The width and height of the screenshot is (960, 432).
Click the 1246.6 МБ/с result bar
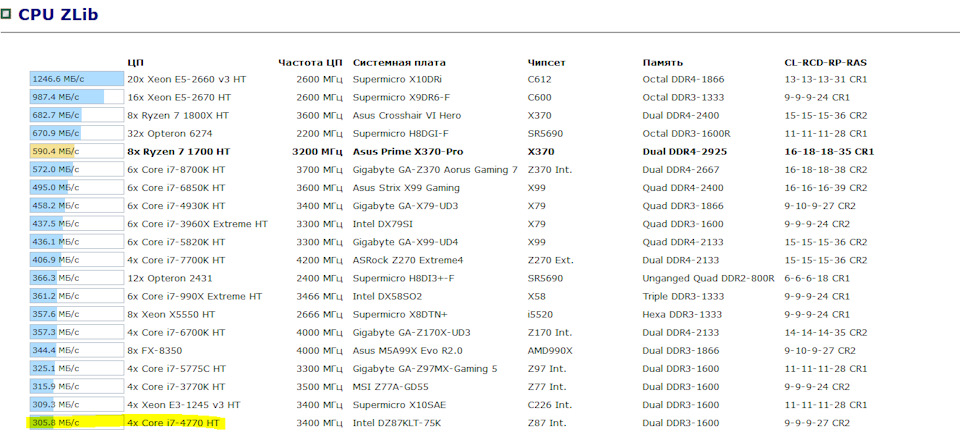click(x=77, y=79)
